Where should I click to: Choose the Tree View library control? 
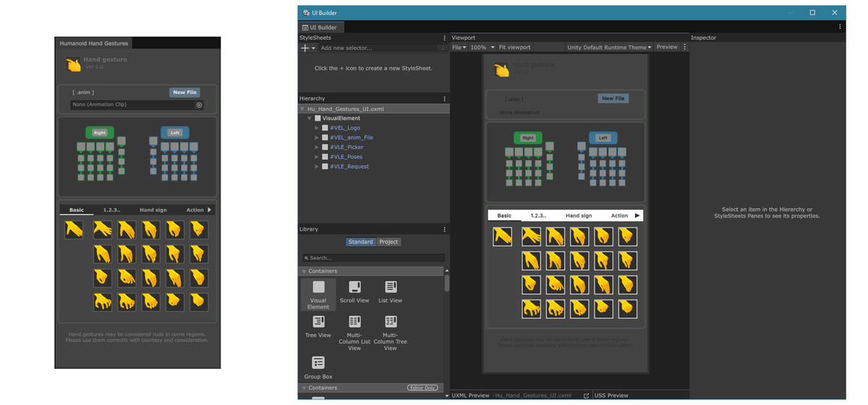[x=318, y=326]
